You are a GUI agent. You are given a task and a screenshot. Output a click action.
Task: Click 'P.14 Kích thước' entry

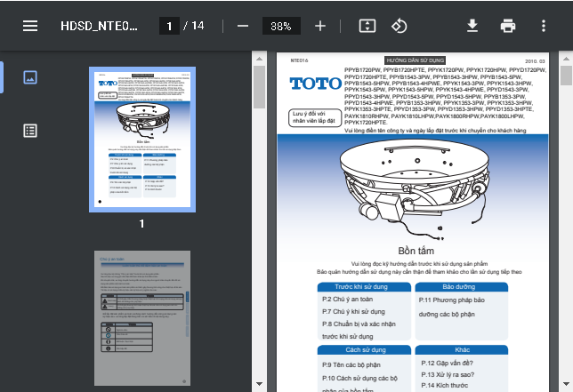pyautogui.click(x=444, y=386)
